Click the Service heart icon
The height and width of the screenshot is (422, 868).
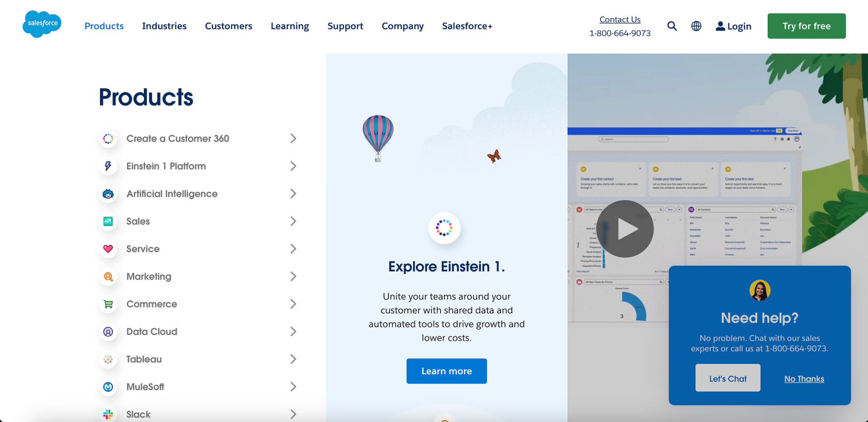pyautogui.click(x=108, y=249)
